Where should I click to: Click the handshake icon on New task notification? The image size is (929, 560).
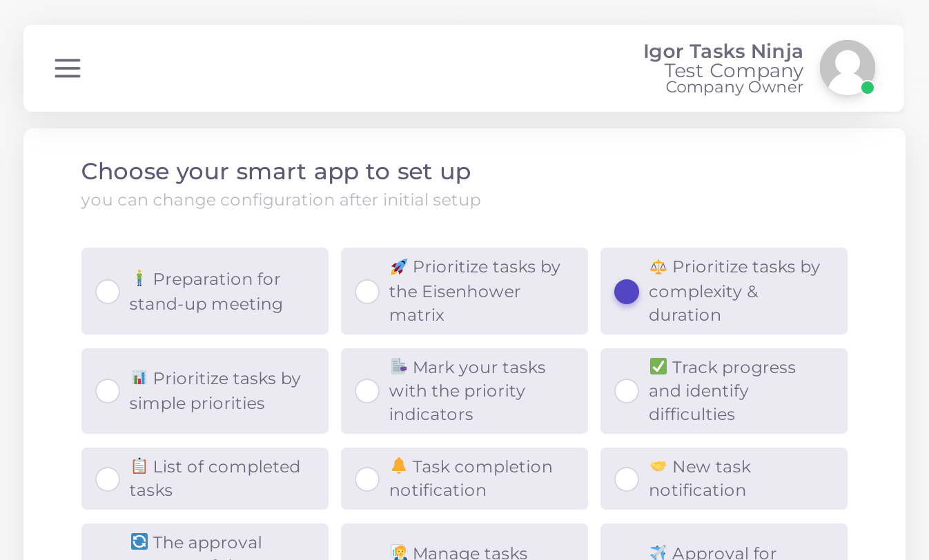click(658, 466)
